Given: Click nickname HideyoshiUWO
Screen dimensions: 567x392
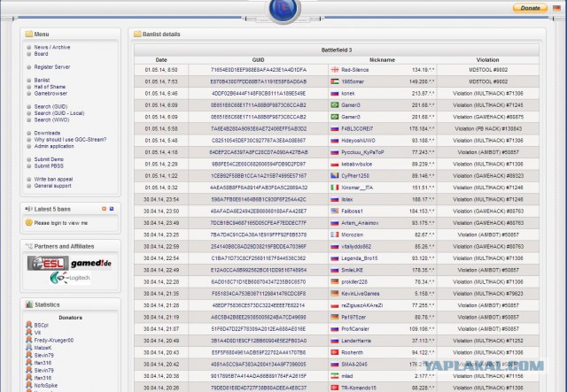Looking at the screenshot, I should click(358, 141).
